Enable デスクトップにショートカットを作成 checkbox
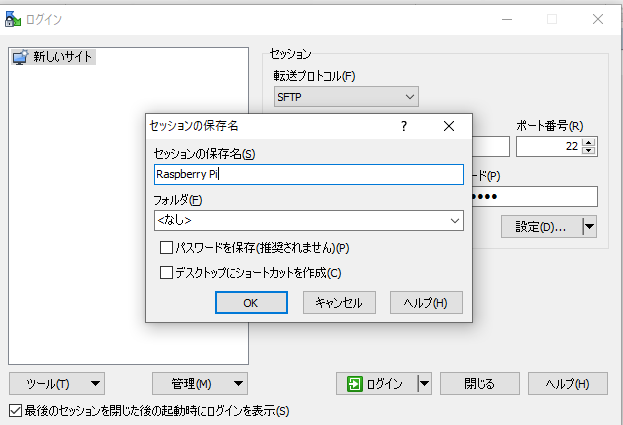The height and width of the screenshot is (425, 623). coord(167,272)
